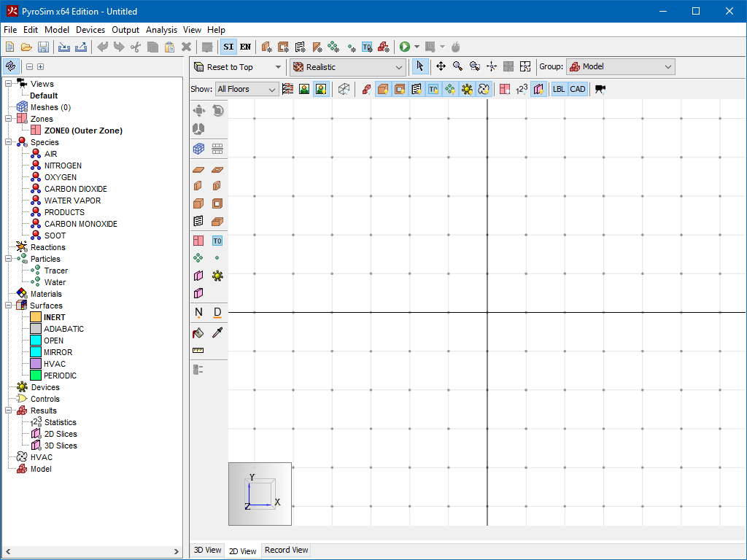The height and width of the screenshot is (560, 747).
Task: Select the Init Region T0 tool
Action: (217, 241)
